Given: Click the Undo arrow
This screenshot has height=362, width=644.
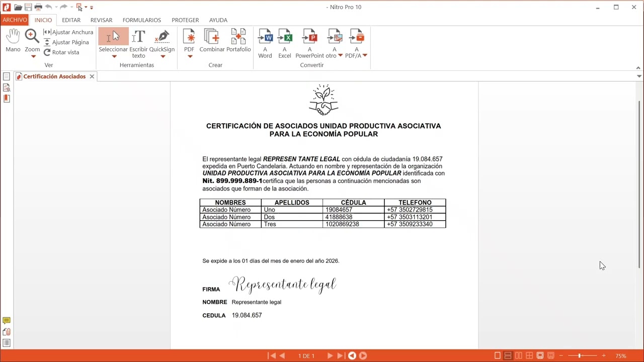Looking at the screenshot, I should tap(48, 7).
